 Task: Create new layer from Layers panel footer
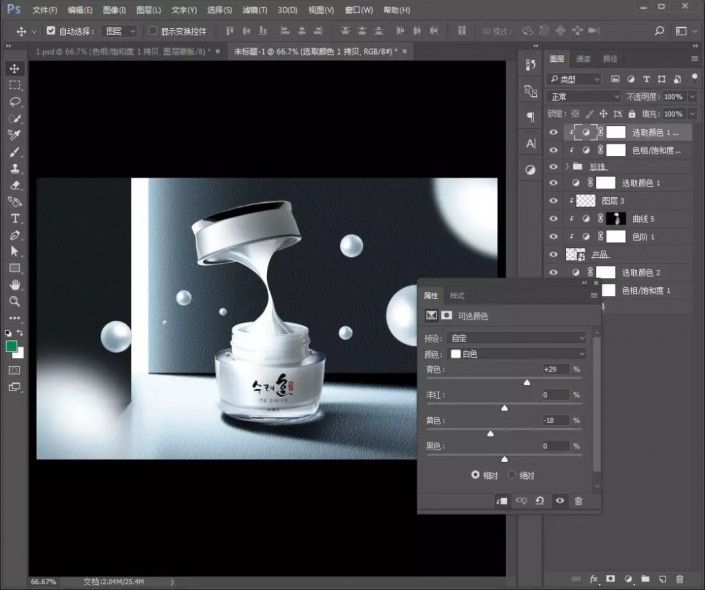point(662,579)
